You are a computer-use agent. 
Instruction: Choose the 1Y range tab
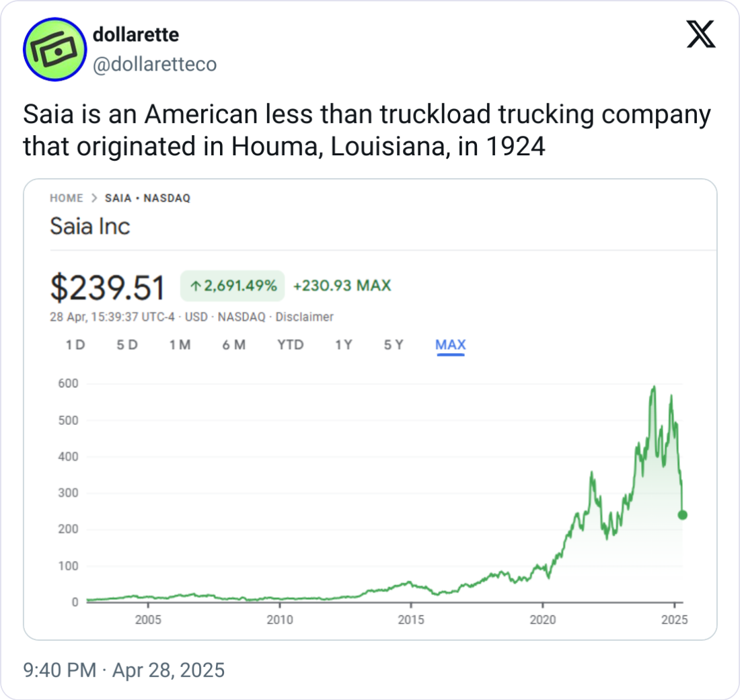(x=344, y=345)
